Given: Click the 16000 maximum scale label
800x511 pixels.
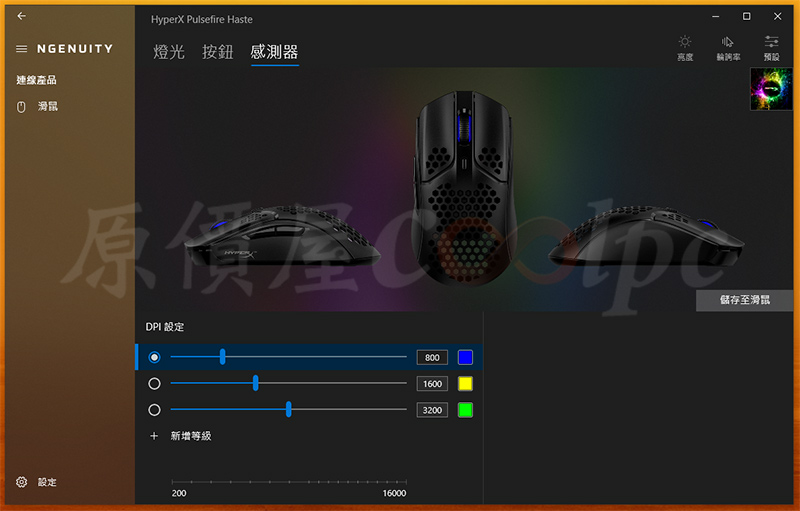Looking at the screenshot, I should point(394,493).
